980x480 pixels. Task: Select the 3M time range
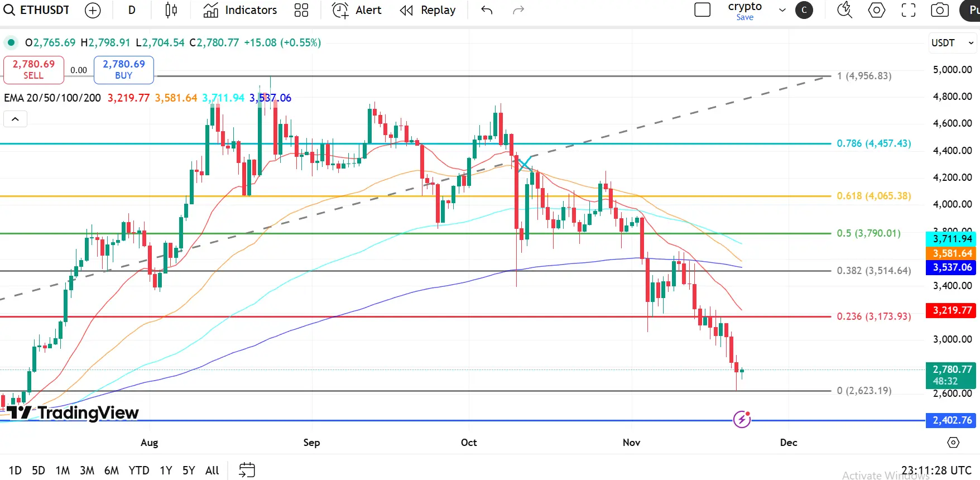(x=87, y=471)
